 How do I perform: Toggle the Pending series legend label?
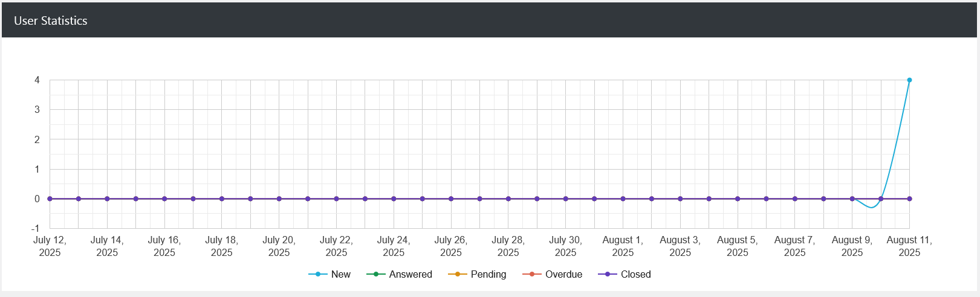[488, 274]
